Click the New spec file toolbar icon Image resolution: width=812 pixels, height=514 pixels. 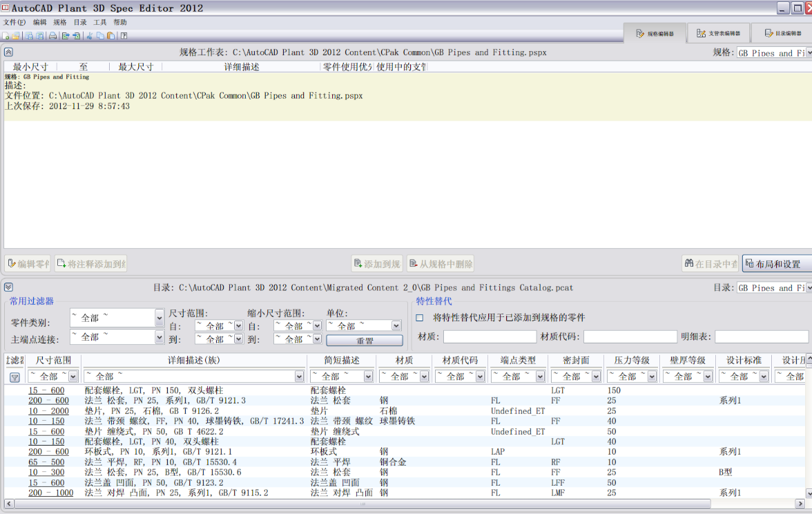click(x=6, y=36)
